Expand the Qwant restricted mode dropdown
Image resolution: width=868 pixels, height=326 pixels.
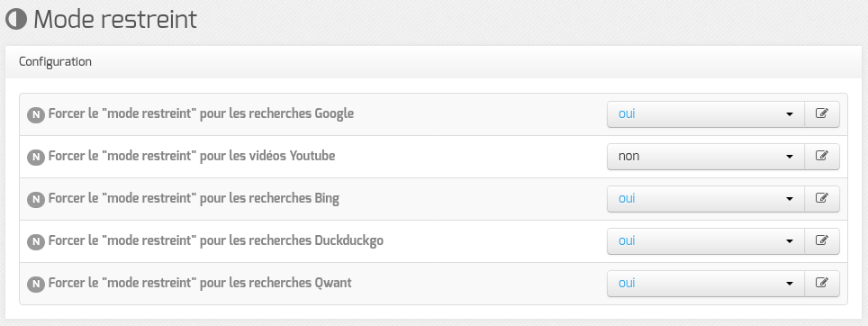(x=706, y=284)
